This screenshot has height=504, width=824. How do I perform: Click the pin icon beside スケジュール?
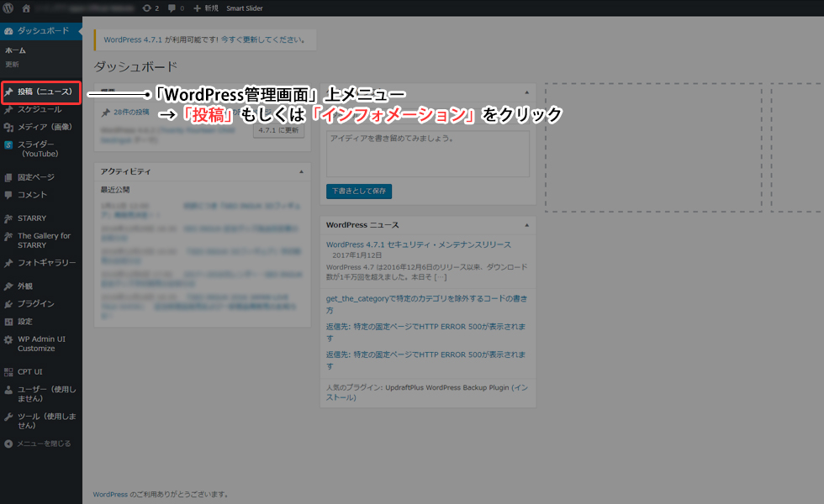pyautogui.click(x=8, y=110)
